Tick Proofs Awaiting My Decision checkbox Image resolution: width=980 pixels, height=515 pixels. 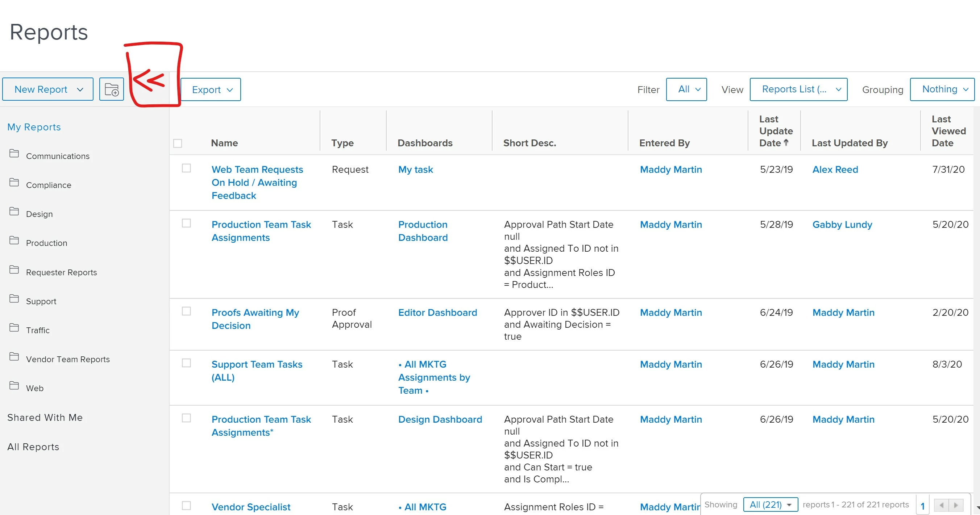point(186,311)
